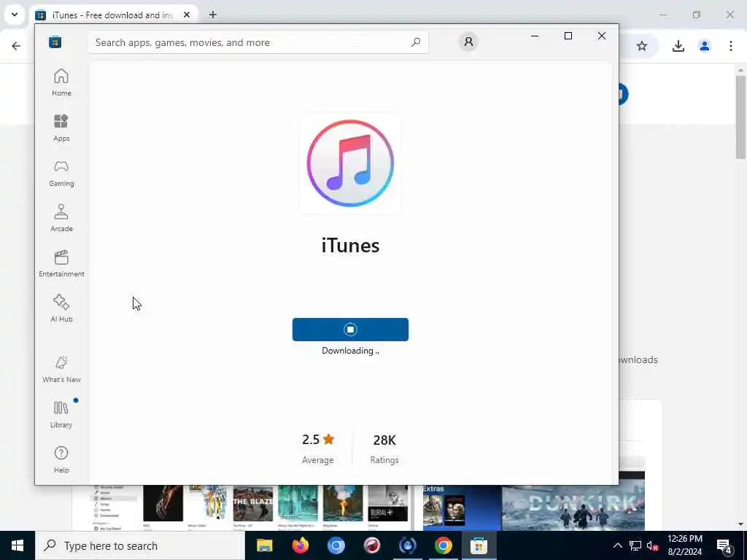Open the Chrome profile icon
Viewport: 747px width, 560px height.
pos(704,46)
